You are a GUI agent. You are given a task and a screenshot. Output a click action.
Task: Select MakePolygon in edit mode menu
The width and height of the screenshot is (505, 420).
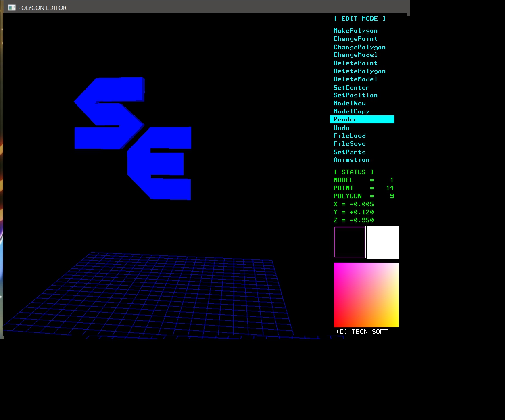tap(355, 31)
